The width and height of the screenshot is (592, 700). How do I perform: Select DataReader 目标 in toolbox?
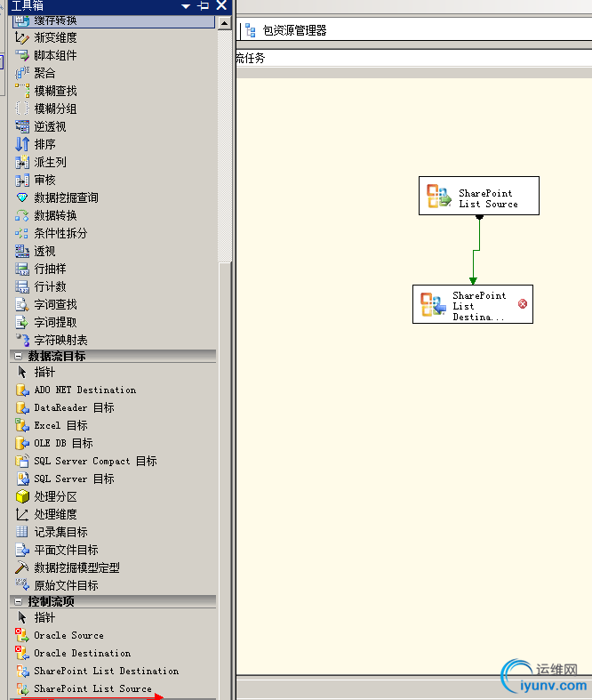click(65, 407)
